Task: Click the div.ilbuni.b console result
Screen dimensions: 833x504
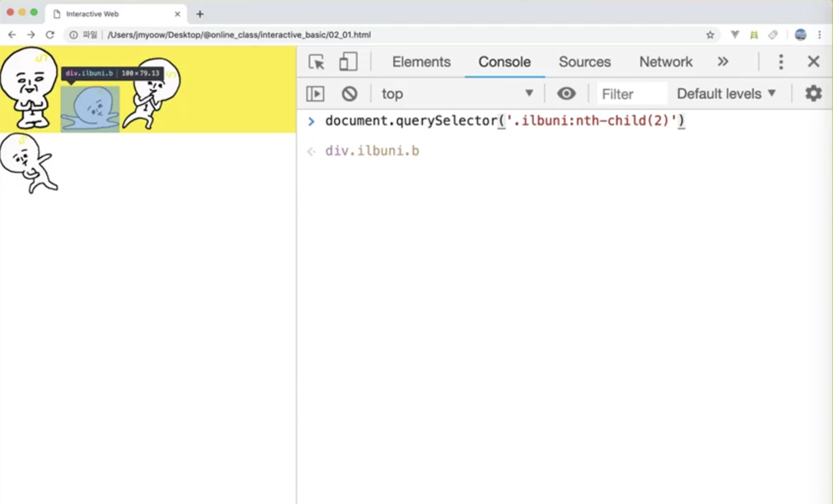Action: [x=372, y=151]
